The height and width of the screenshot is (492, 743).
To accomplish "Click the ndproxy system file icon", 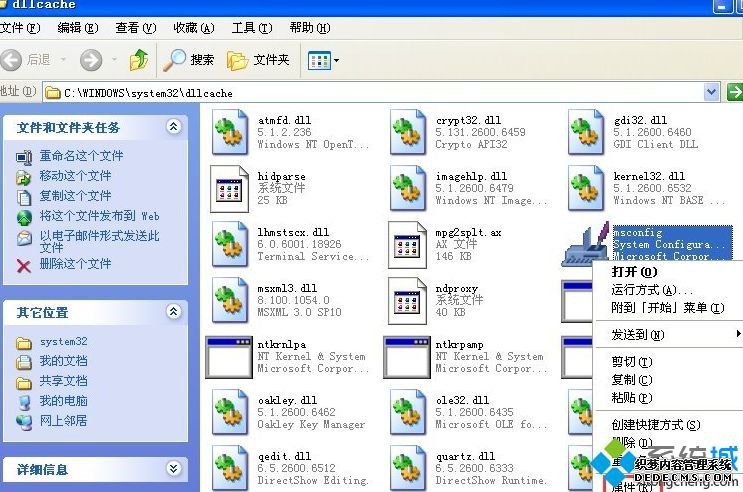I will pos(408,301).
